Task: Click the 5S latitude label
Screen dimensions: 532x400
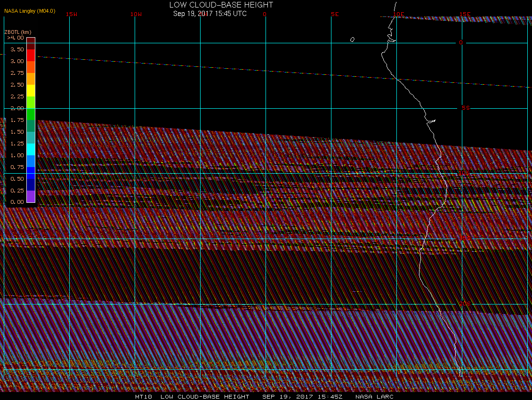Action: (466, 108)
